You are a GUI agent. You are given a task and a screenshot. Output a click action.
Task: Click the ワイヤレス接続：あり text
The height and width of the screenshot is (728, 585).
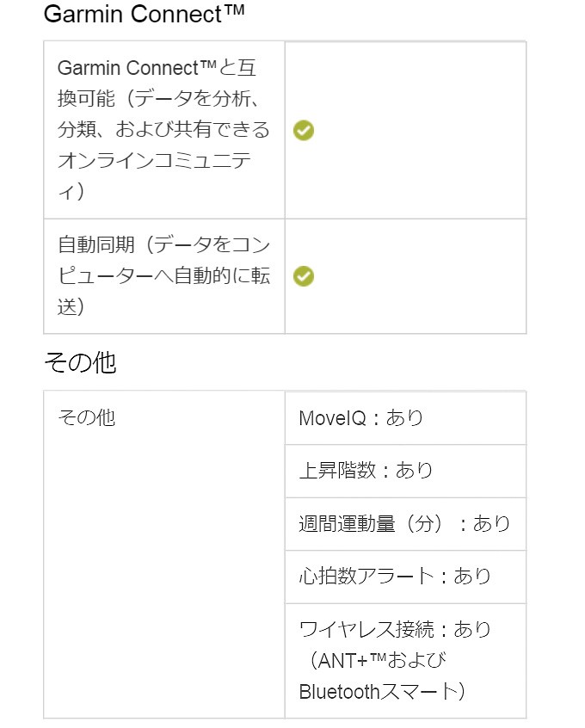click(x=395, y=630)
